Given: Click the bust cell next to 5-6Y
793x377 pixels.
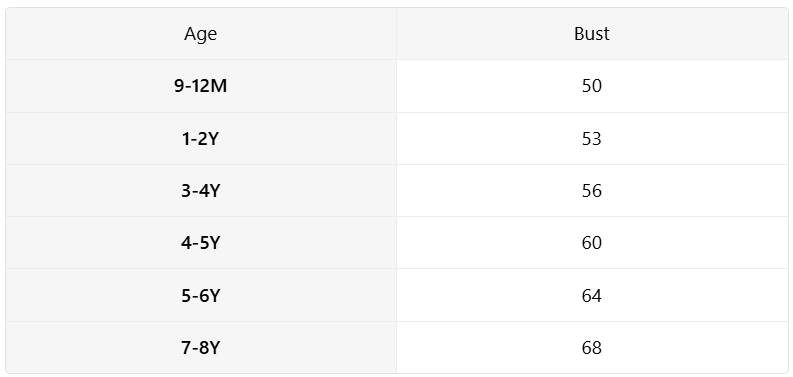Looking at the screenshot, I should 592,295.
